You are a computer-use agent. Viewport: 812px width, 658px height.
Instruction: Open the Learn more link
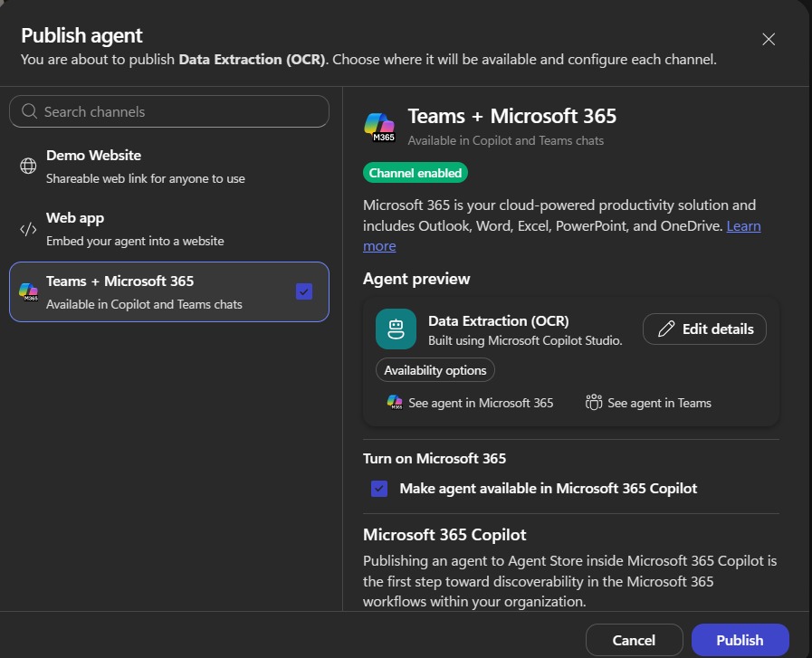743,226
